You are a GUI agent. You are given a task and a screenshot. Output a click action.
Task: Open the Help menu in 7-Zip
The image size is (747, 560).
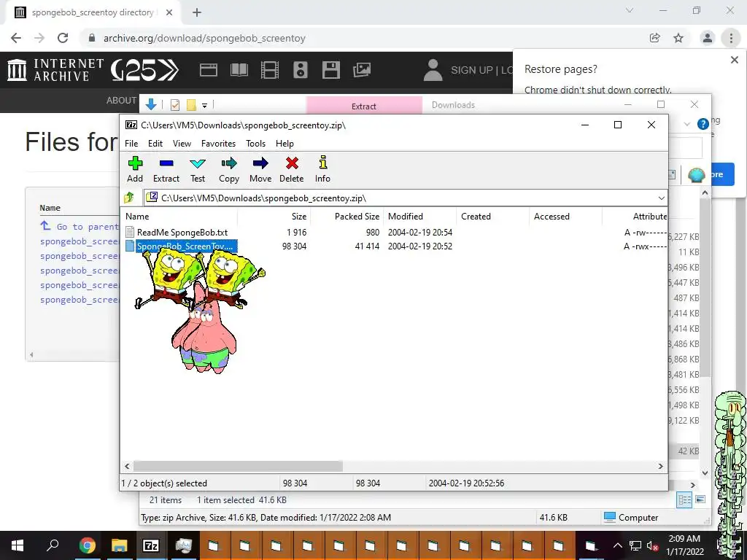[x=285, y=144]
